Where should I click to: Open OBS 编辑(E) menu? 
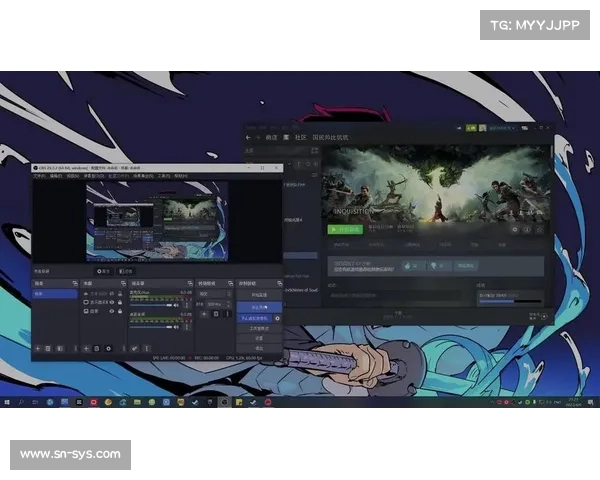(x=56, y=176)
